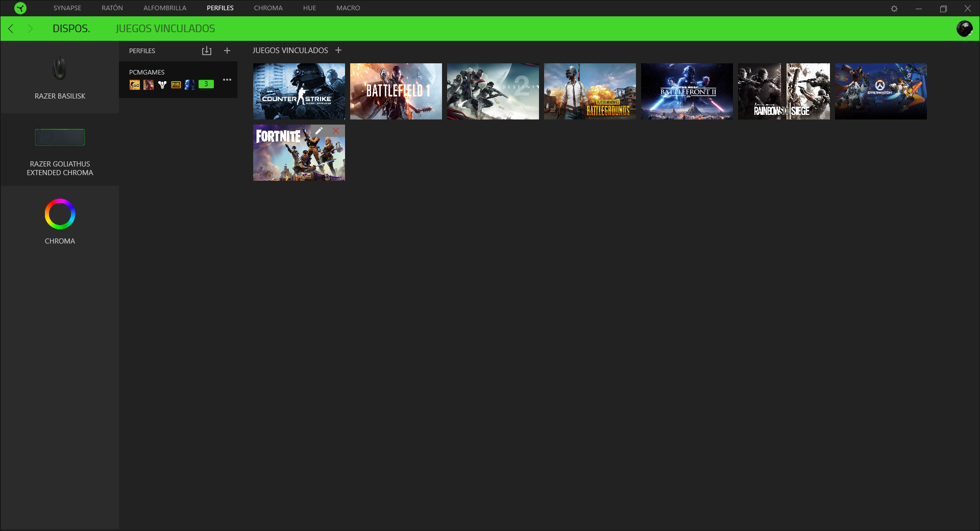Select the Rainbow Six Siege thumbnail
The image size is (980, 531).
[x=784, y=91]
